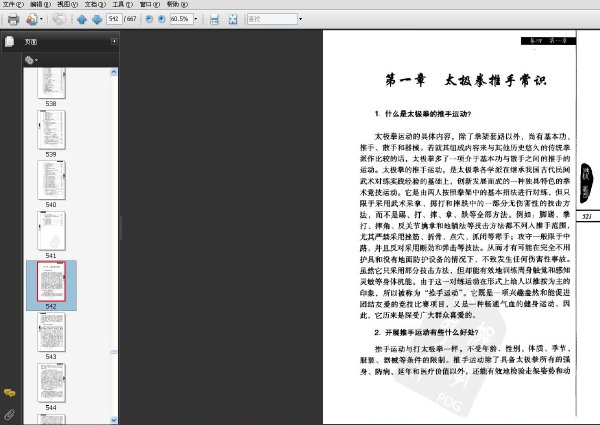The image size is (600, 425).
Task: Select the highlighted page 542 thumbnail
Action: coord(51,281)
